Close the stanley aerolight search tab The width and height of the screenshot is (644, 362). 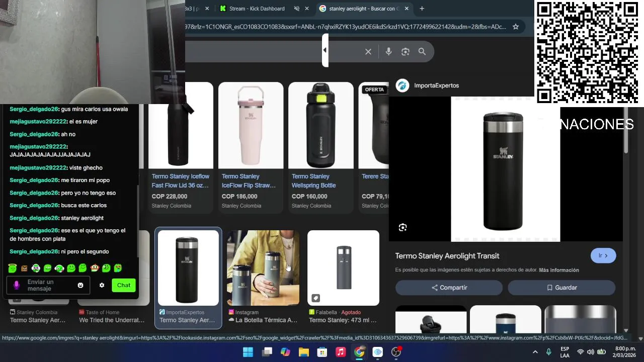407,9
